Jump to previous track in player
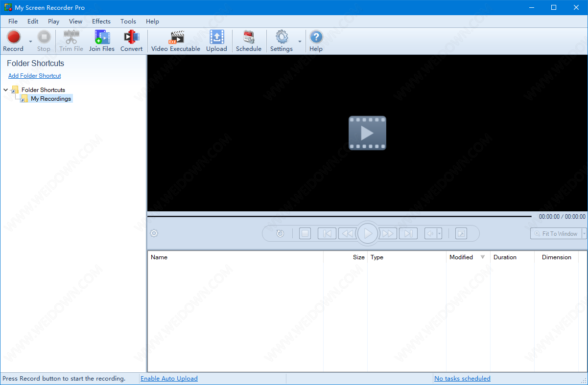This screenshot has width=588, height=385. click(x=327, y=234)
